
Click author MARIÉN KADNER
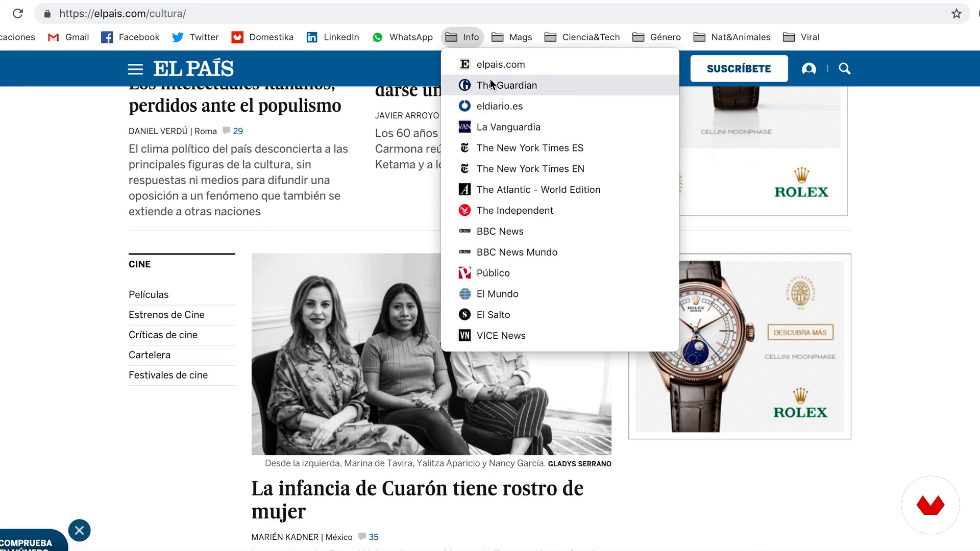[x=285, y=537]
